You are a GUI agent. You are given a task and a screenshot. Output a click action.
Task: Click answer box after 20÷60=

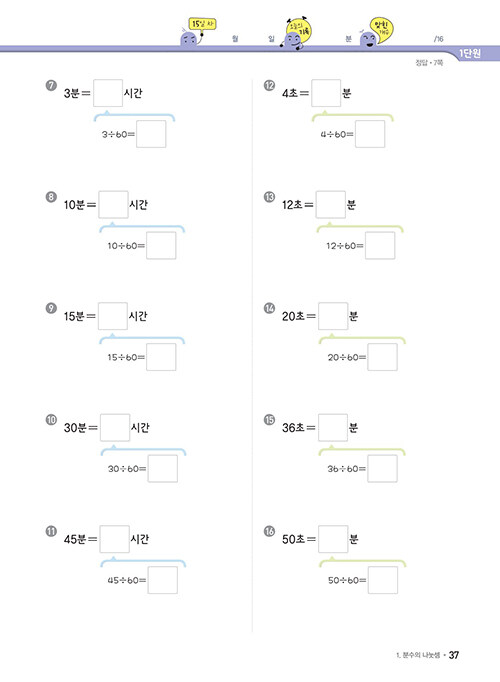click(x=382, y=357)
